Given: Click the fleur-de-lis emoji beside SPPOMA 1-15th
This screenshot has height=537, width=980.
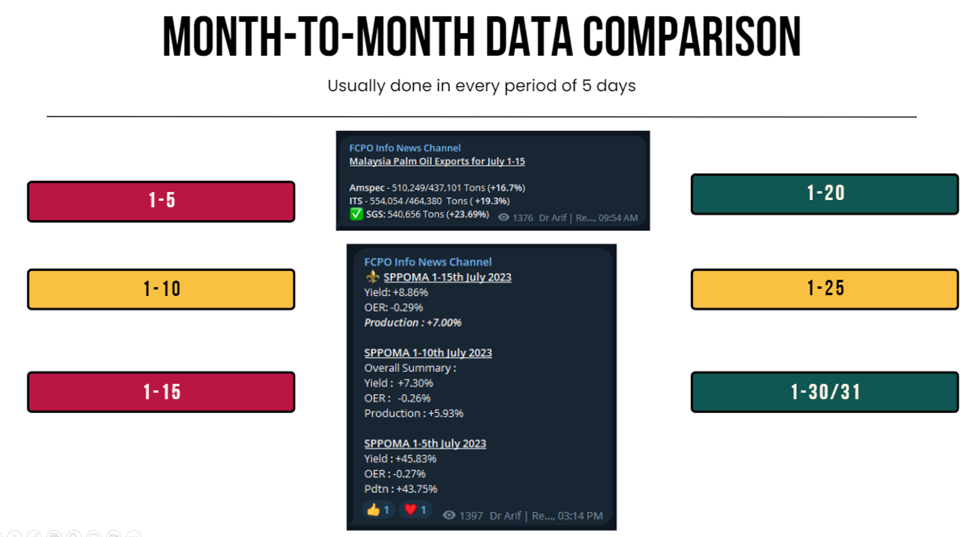Looking at the screenshot, I should pos(372,277).
